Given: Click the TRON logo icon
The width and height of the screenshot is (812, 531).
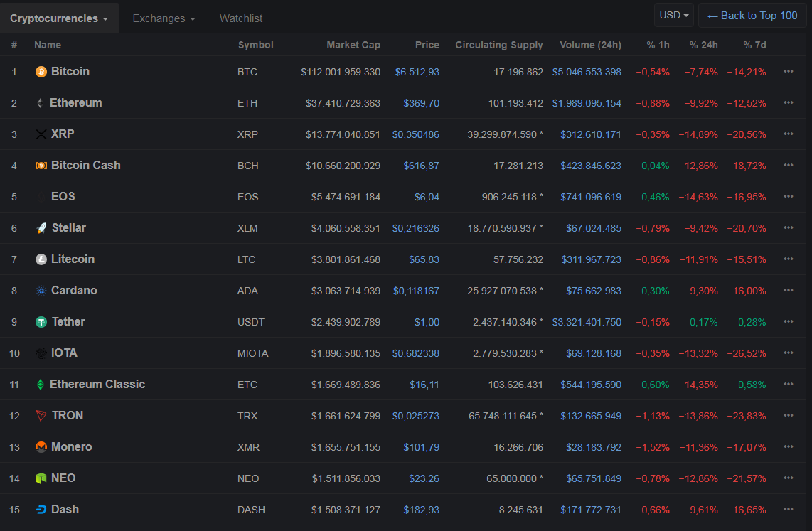Looking at the screenshot, I should (x=41, y=416).
